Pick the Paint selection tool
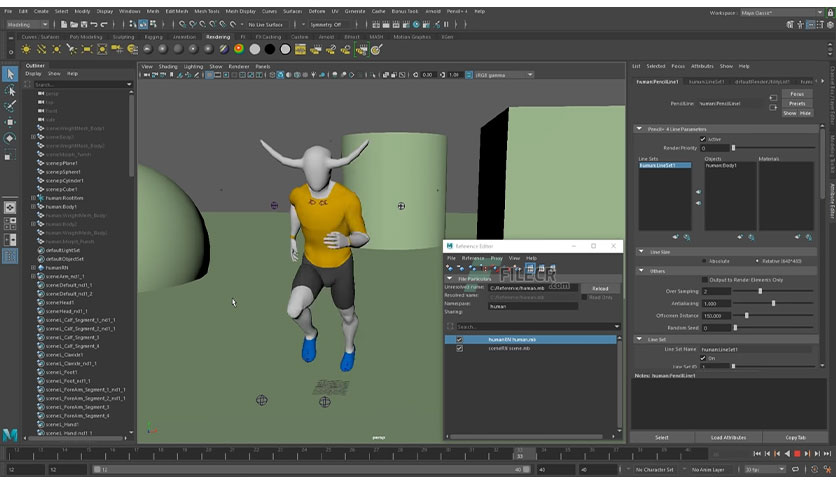836x484 pixels. pos(10,106)
